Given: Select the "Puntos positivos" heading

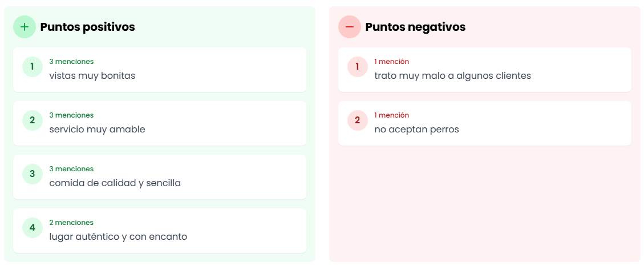Looking at the screenshot, I should (87, 27).
